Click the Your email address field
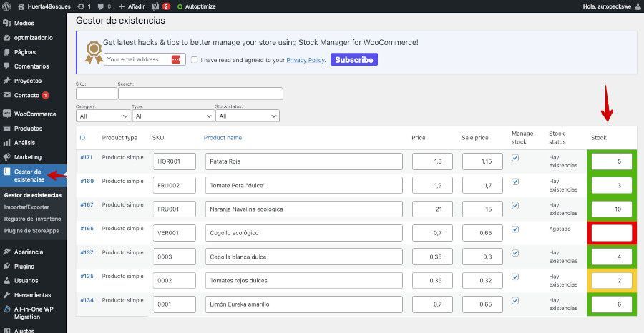This screenshot has width=644, height=333. point(145,59)
